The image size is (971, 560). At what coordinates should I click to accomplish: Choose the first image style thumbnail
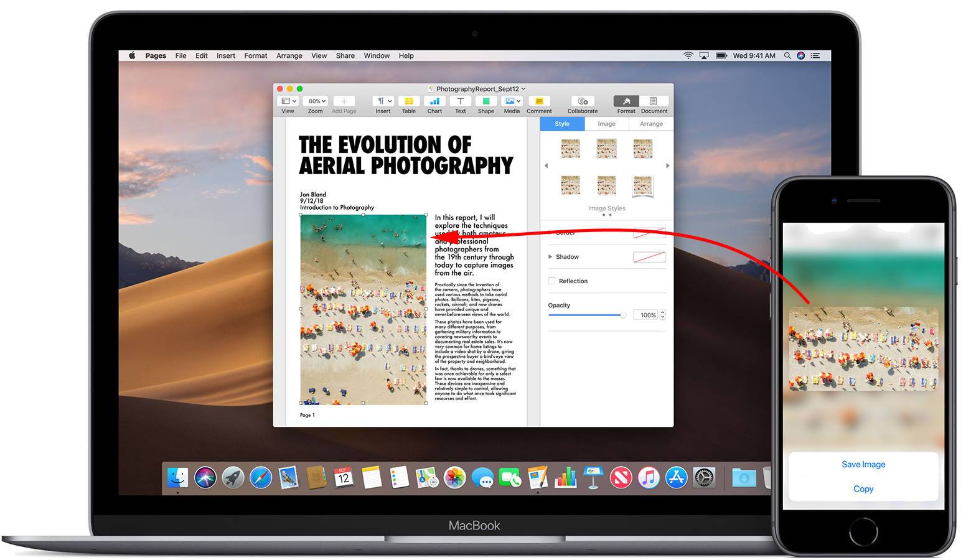point(570,149)
